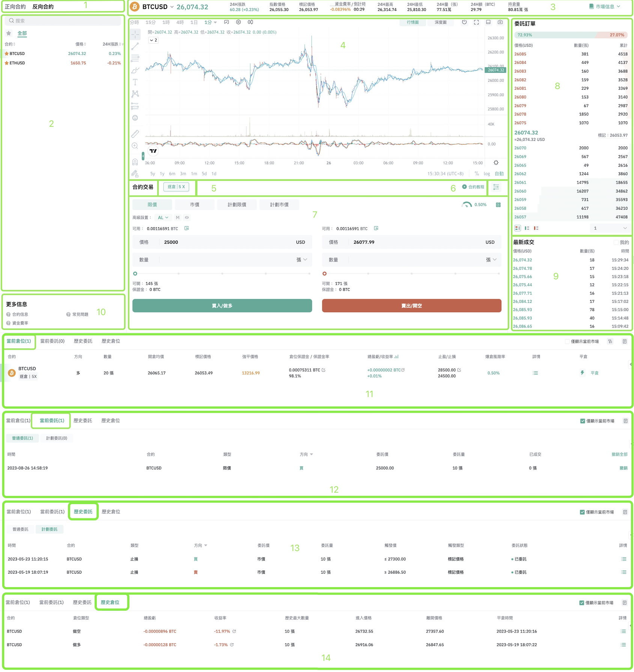The height and width of the screenshot is (672, 634).
Task: Sort contracts by 24H漲跌 column
Action: click(x=112, y=44)
